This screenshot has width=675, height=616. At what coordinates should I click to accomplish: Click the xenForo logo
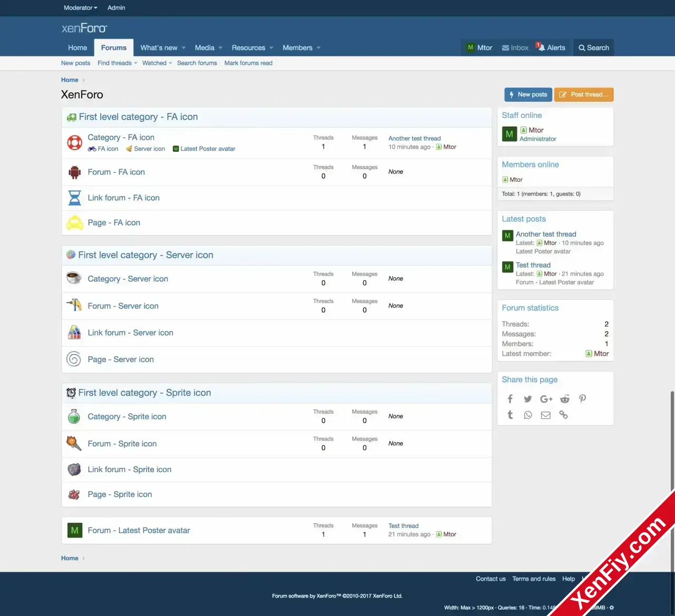(x=84, y=28)
